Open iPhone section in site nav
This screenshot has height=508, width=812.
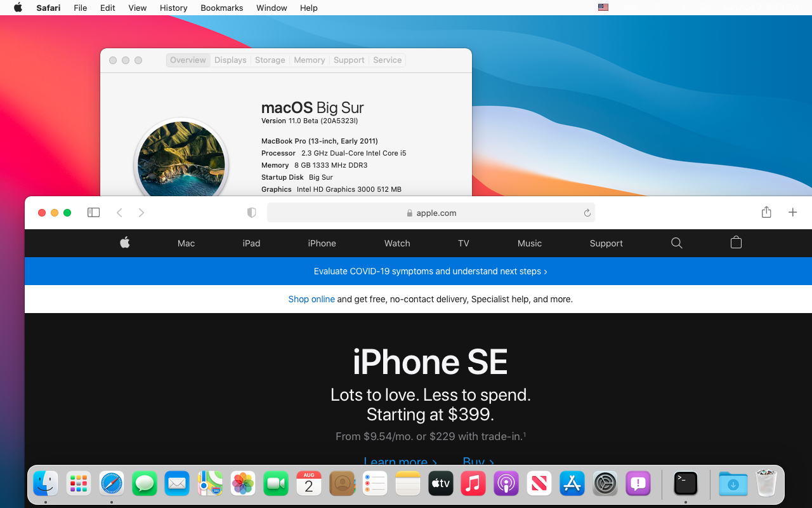[322, 243]
